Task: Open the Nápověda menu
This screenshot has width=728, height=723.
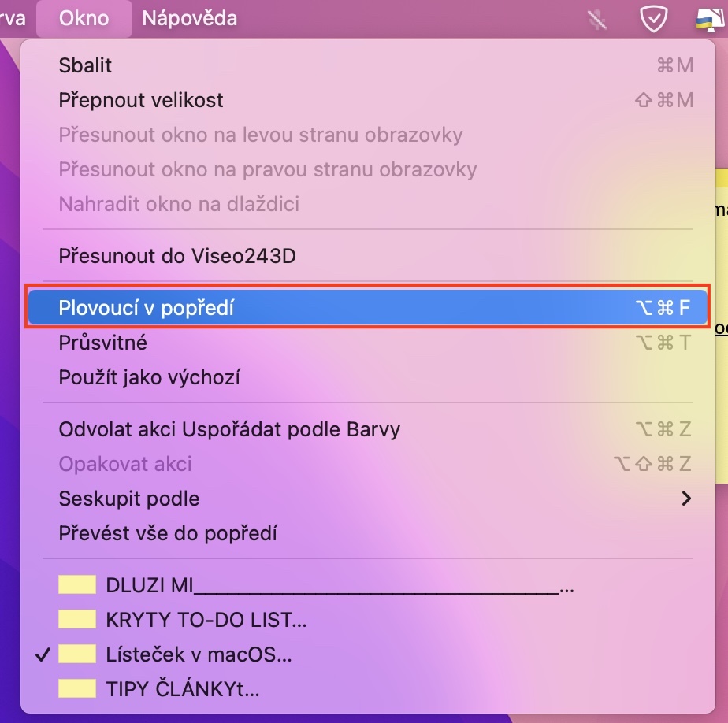Action: pos(189,18)
